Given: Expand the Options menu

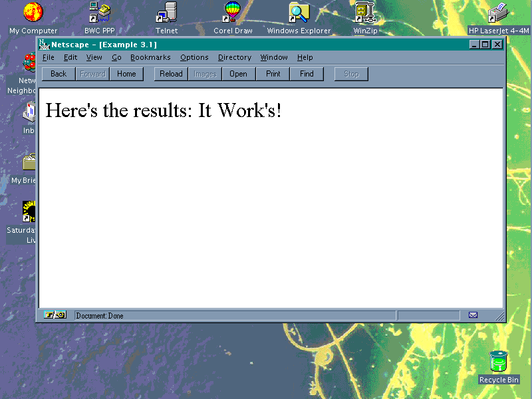Looking at the screenshot, I should click(x=194, y=58).
